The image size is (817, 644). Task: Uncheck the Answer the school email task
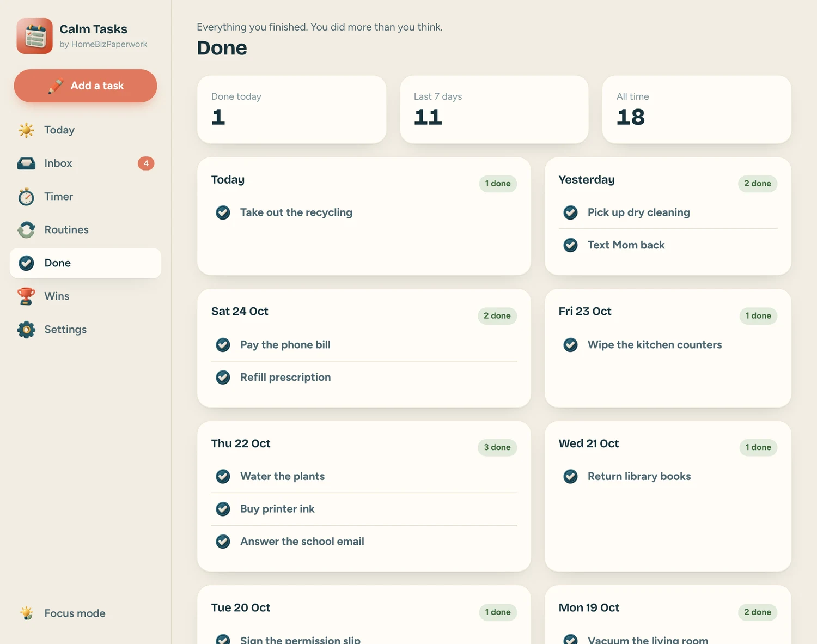(x=223, y=542)
